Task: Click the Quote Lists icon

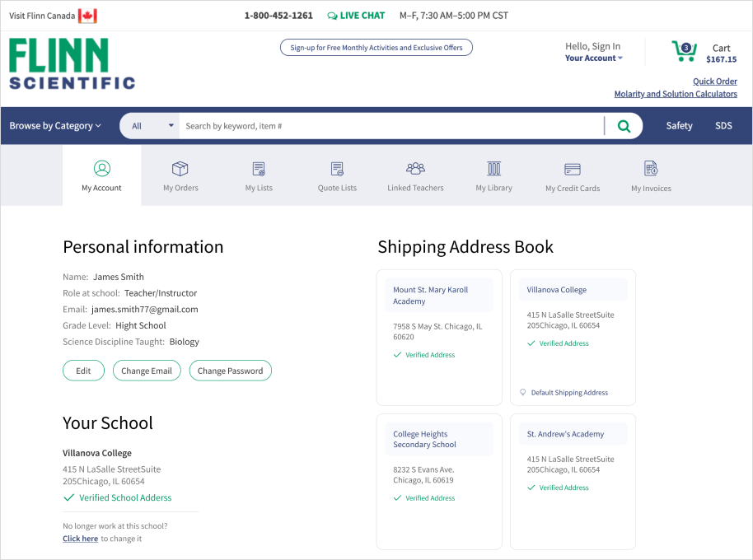Action: point(337,169)
